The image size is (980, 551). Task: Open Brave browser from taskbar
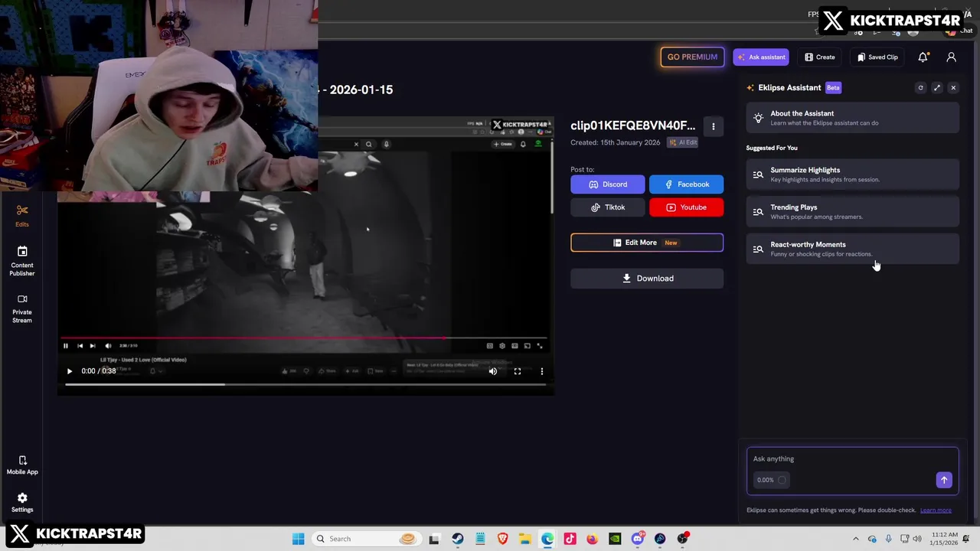(x=502, y=539)
